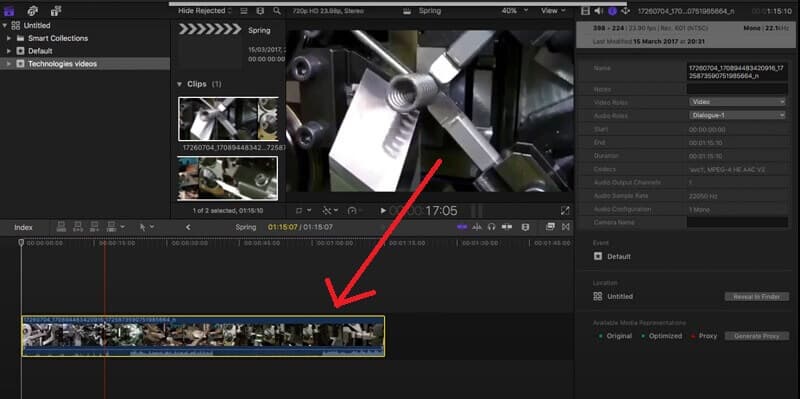Append clip to storyline button

(x=94, y=227)
